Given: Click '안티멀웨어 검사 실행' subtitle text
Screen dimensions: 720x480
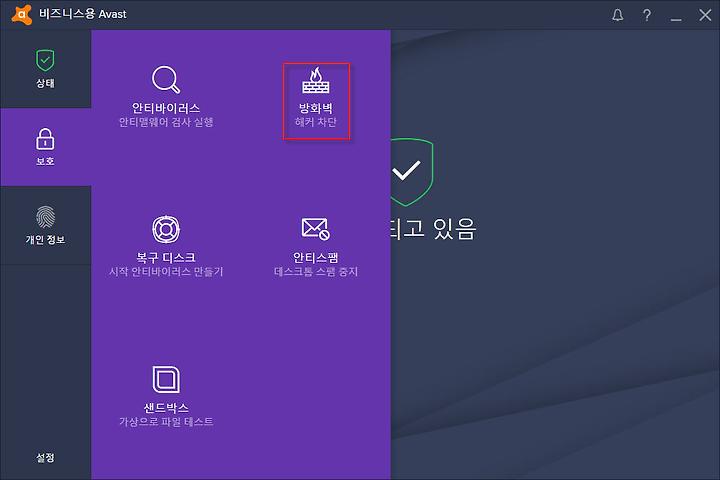Looking at the screenshot, I should coord(166,122).
